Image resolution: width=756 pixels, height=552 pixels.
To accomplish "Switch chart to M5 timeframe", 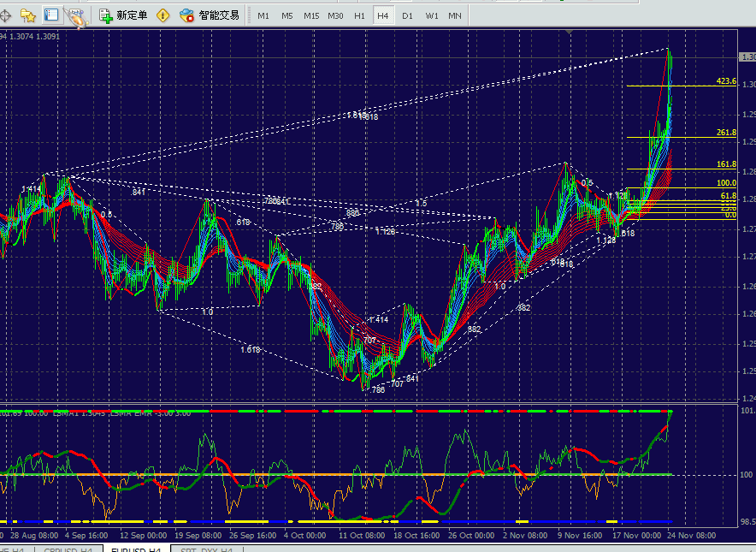I will pos(287,16).
